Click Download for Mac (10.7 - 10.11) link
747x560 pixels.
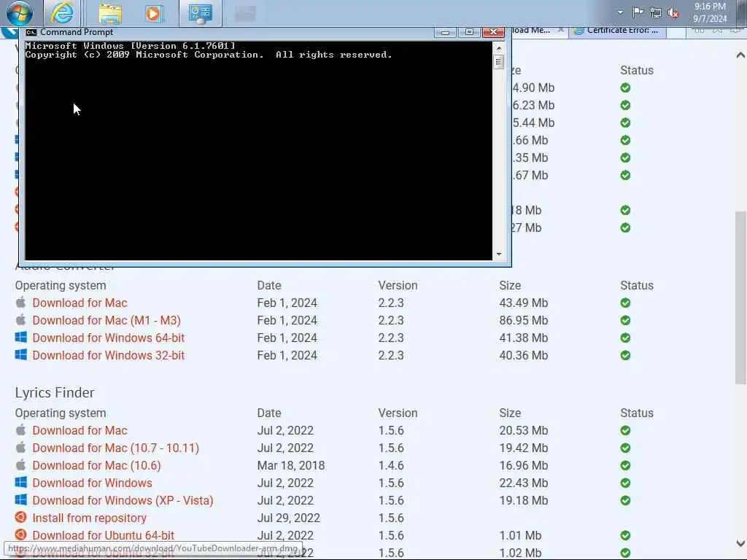tap(115, 448)
